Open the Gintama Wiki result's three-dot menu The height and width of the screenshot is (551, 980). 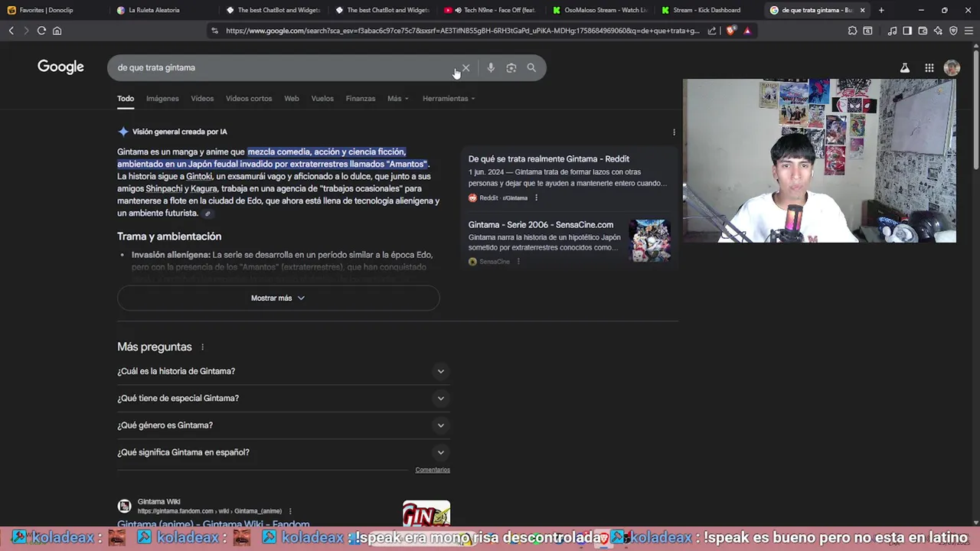click(x=290, y=511)
